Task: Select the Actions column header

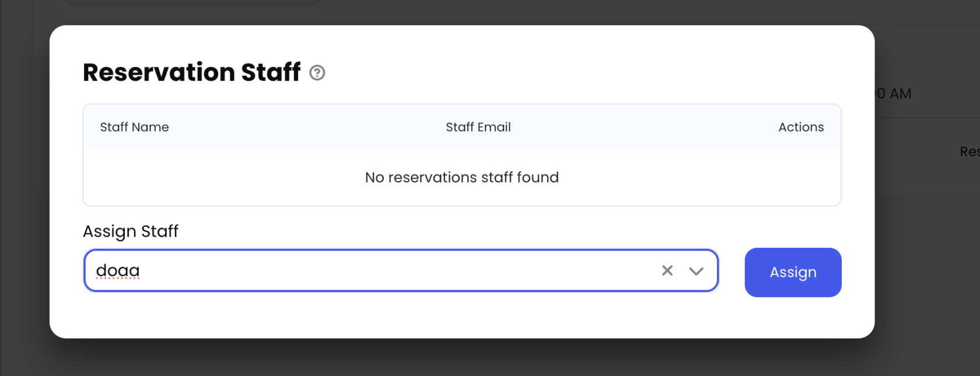Action: click(800, 127)
